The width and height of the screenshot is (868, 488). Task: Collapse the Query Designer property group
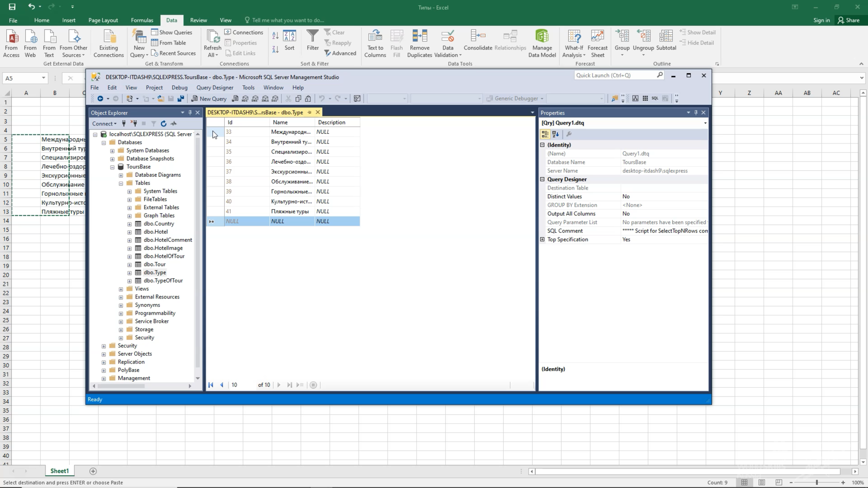click(542, 179)
